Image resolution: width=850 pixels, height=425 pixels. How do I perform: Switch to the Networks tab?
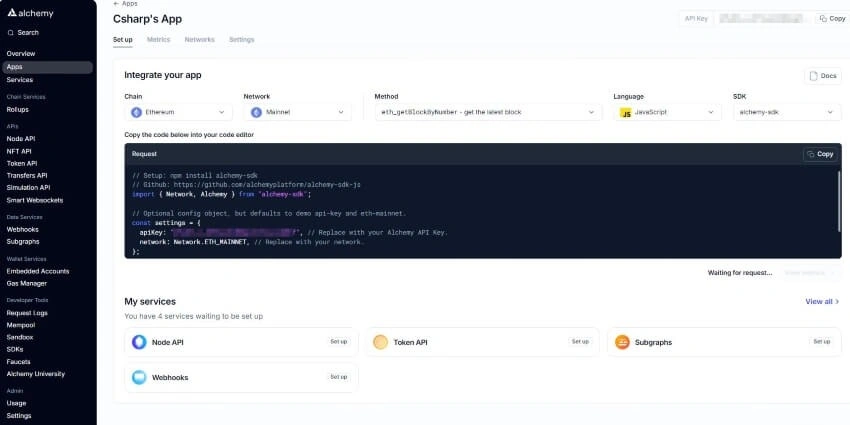pos(199,40)
